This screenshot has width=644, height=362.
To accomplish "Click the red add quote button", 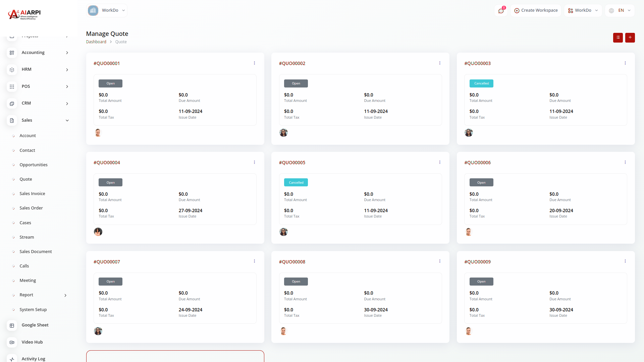I will (630, 38).
